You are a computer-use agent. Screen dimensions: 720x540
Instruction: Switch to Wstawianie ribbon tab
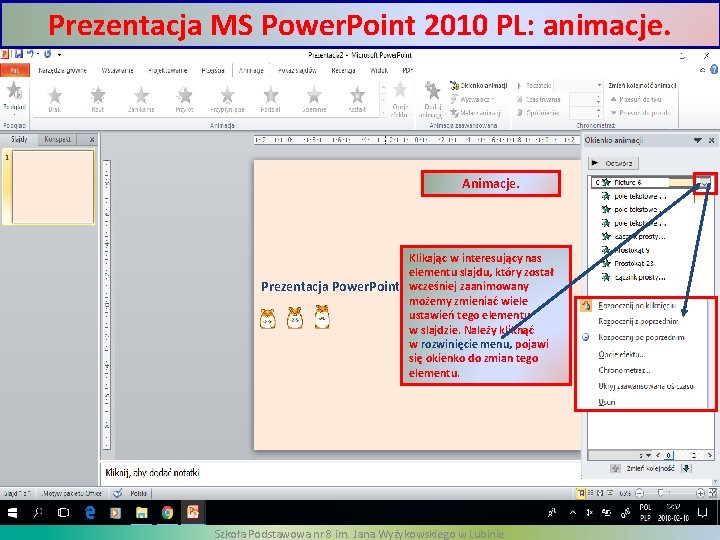click(x=118, y=70)
